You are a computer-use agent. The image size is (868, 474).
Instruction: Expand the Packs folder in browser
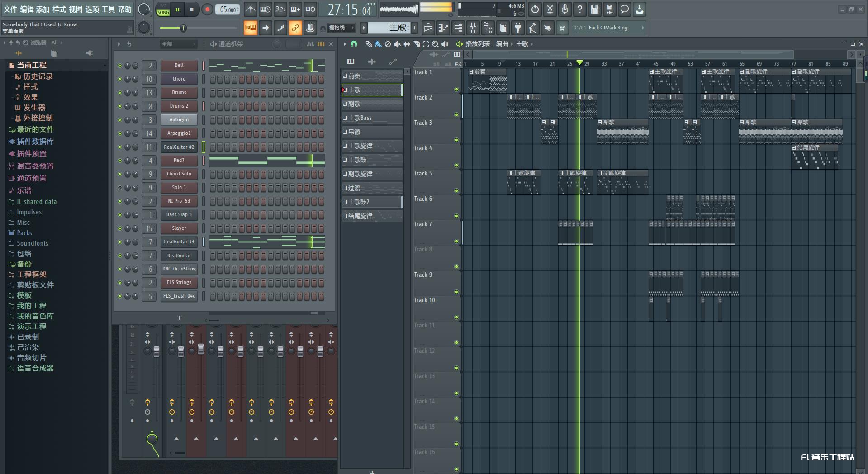(24, 233)
